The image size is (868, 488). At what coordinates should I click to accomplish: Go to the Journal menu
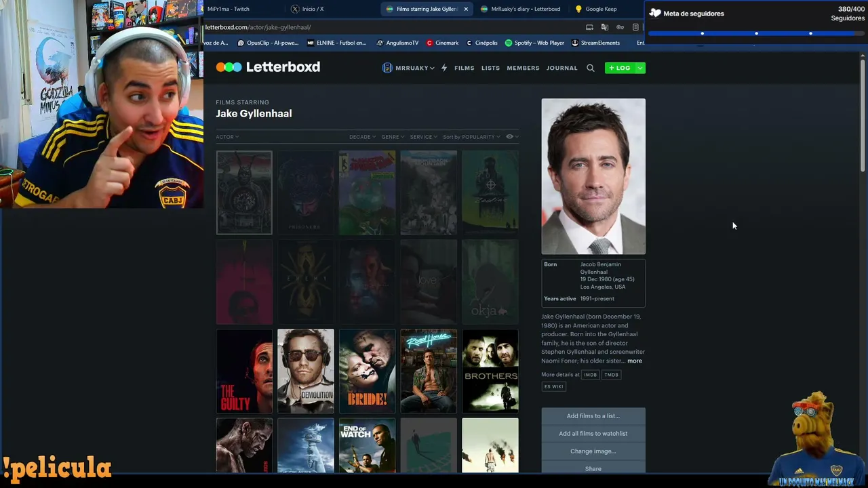[562, 68]
